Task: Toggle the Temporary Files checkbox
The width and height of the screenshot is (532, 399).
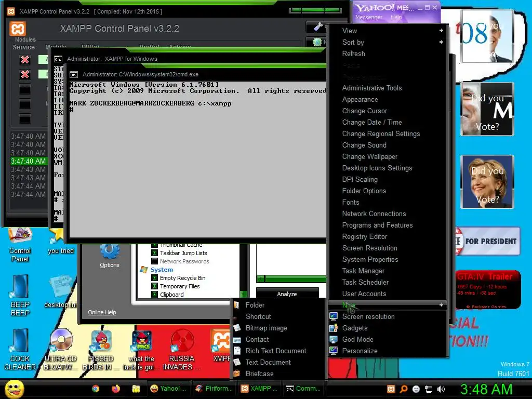Action: (154, 286)
